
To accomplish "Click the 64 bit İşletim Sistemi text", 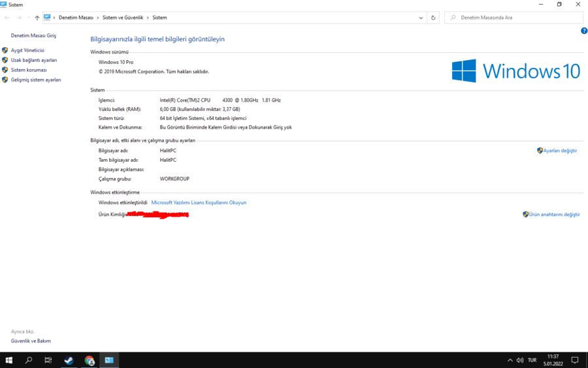I will (203, 118).
